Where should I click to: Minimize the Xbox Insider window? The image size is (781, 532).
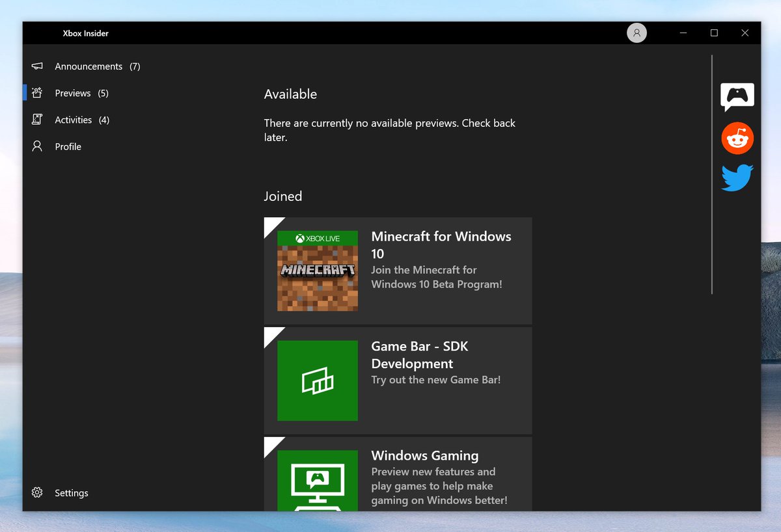(683, 33)
